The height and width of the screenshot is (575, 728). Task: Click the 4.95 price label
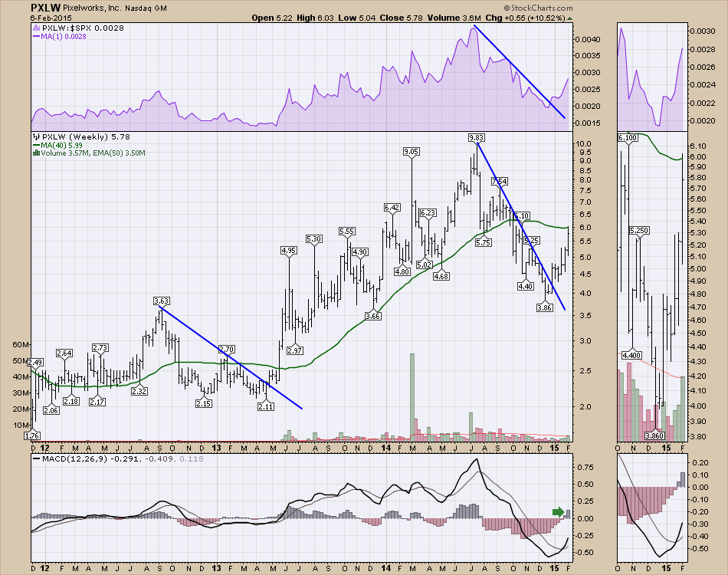pos(288,250)
